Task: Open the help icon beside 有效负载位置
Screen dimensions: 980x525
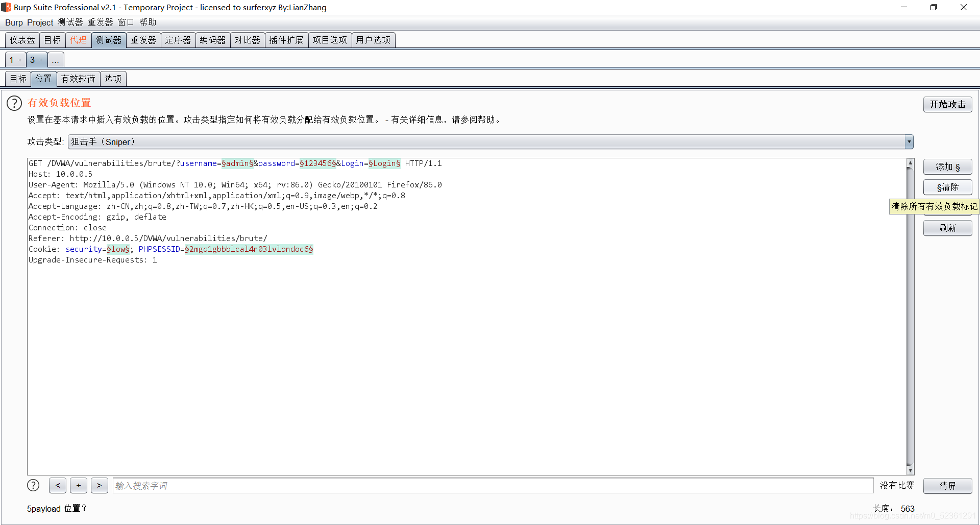Action: pyautogui.click(x=14, y=103)
